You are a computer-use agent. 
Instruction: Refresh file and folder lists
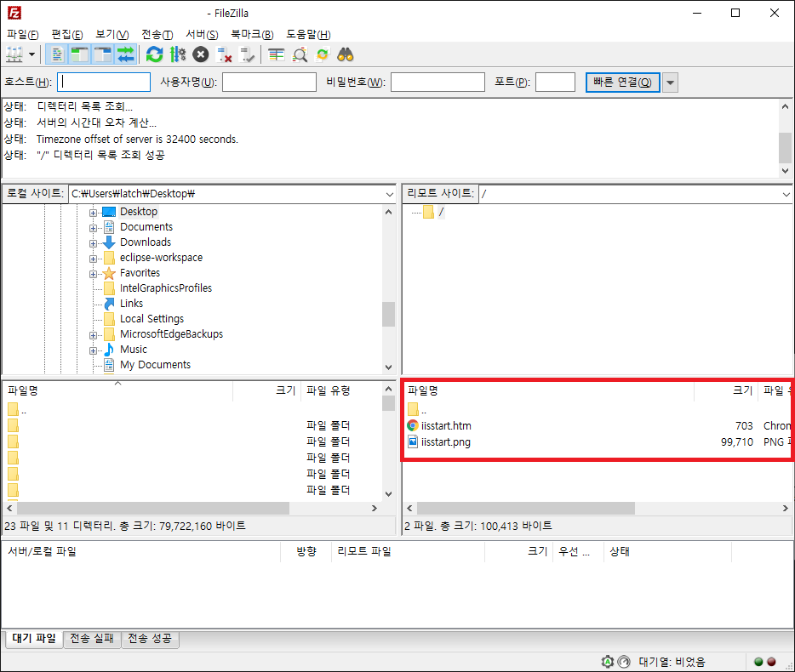click(x=154, y=54)
